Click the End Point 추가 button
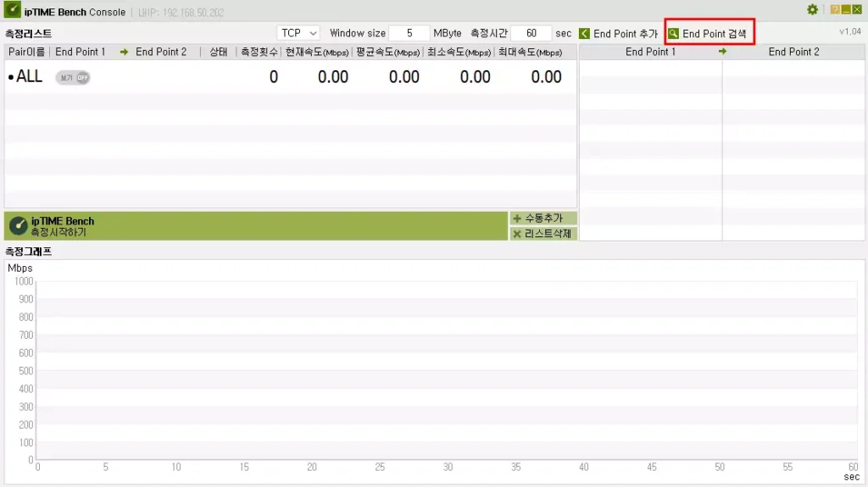The image size is (868, 487). 618,34
